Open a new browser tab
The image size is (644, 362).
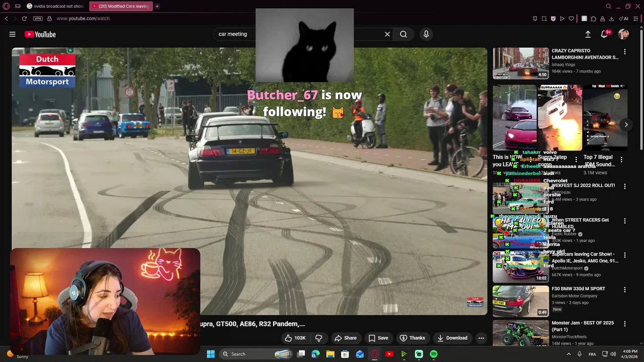(x=157, y=6)
